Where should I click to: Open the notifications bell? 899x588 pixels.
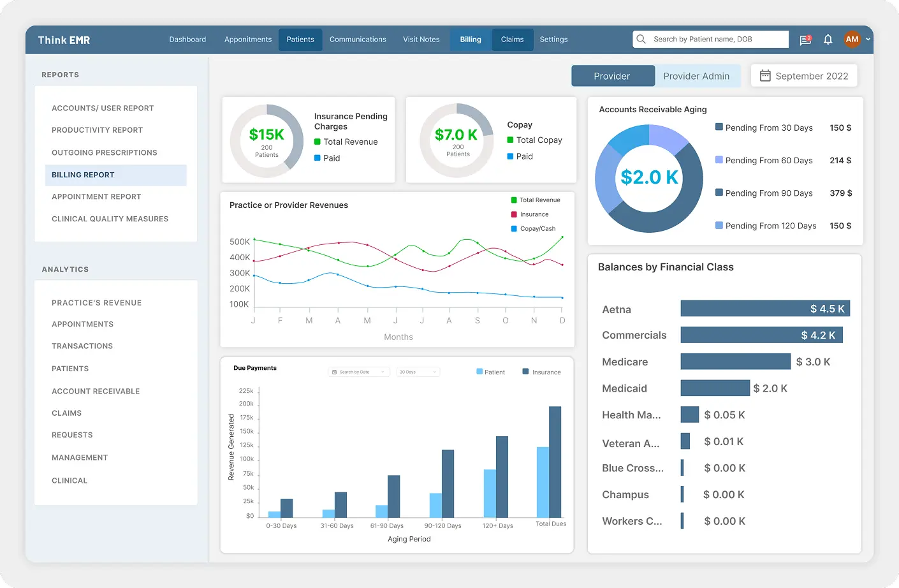coord(828,39)
